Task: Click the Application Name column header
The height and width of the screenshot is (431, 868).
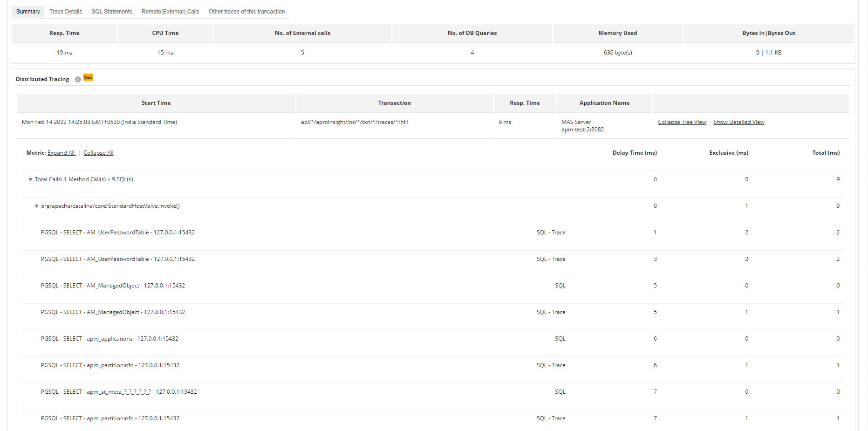Action: [x=604, y=103]
